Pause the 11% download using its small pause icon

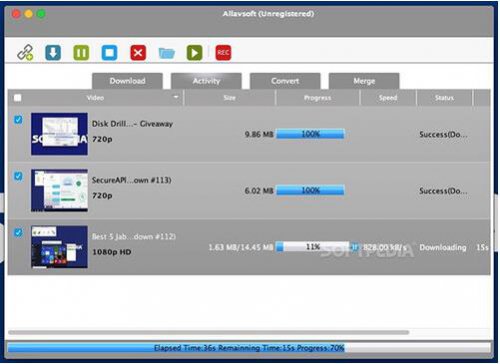tap(355, 247)
